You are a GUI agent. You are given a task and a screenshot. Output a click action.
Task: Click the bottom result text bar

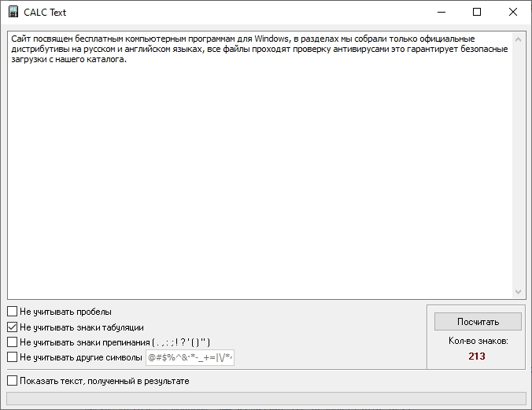(266, 398)
